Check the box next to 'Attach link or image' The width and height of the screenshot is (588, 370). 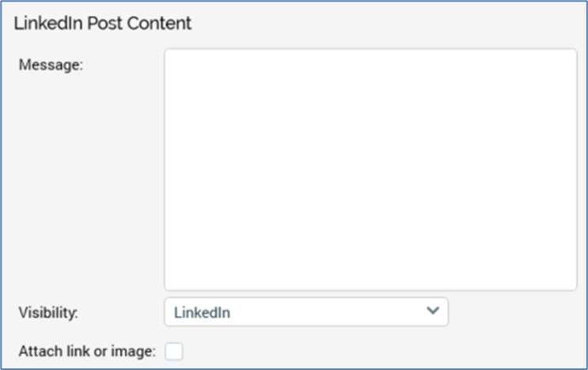173,351
